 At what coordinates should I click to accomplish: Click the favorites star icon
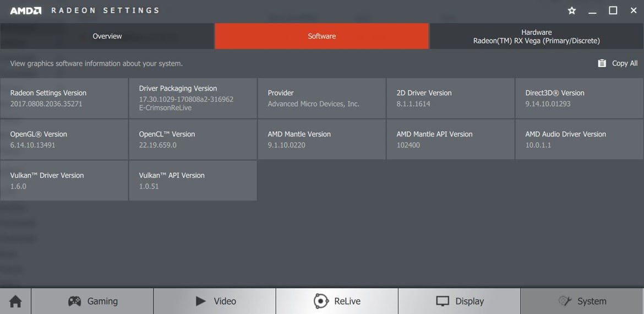click(x=572, y=10)
